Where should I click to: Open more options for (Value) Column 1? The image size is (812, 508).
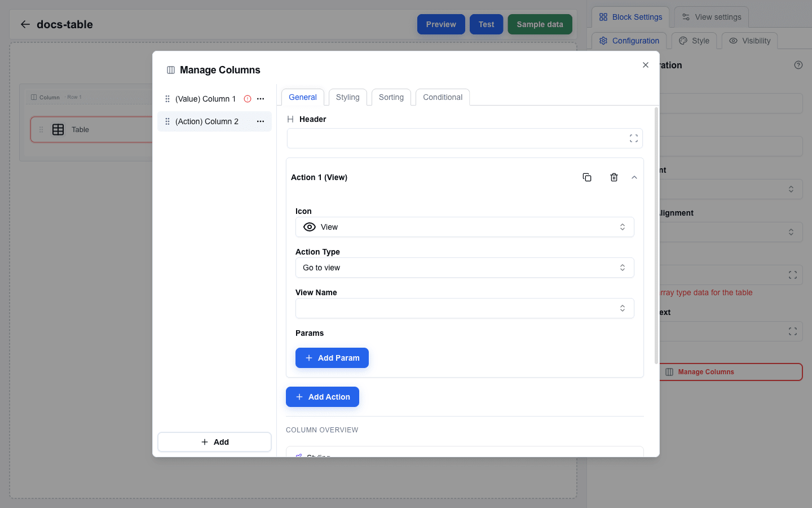pos(261,99)
